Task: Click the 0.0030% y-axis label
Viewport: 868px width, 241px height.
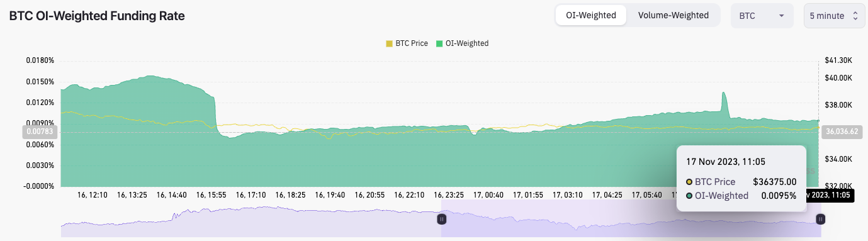Action: (x=40, y=165)
